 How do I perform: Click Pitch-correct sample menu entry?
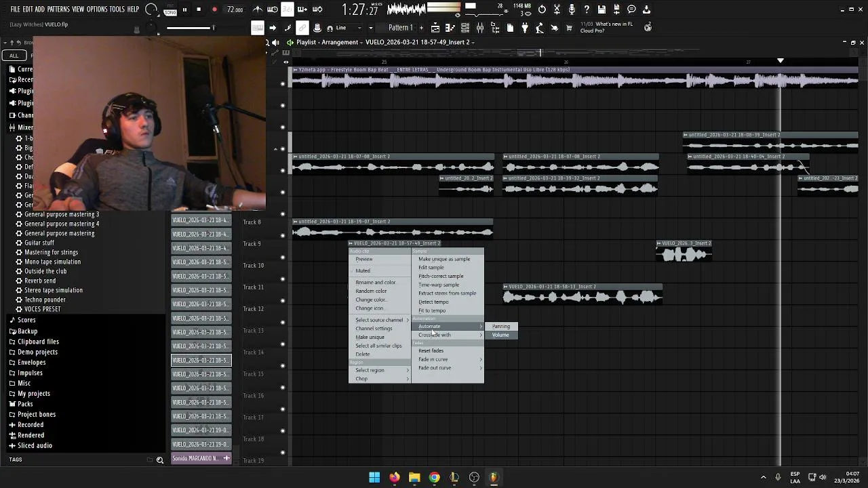click(449, 276)
